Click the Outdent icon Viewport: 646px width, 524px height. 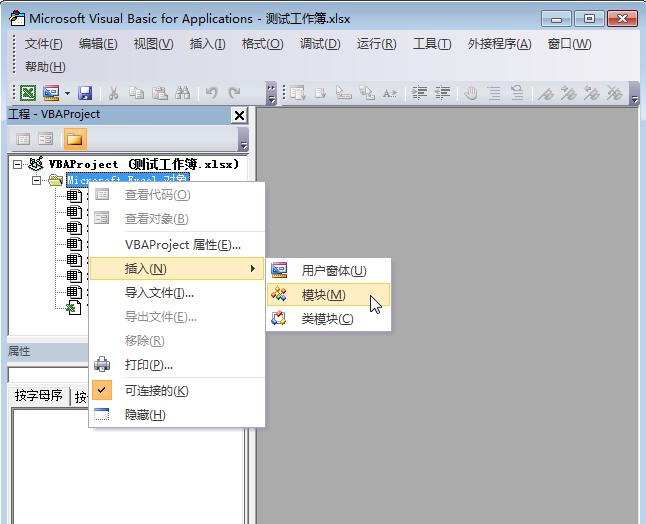(442, 93)
